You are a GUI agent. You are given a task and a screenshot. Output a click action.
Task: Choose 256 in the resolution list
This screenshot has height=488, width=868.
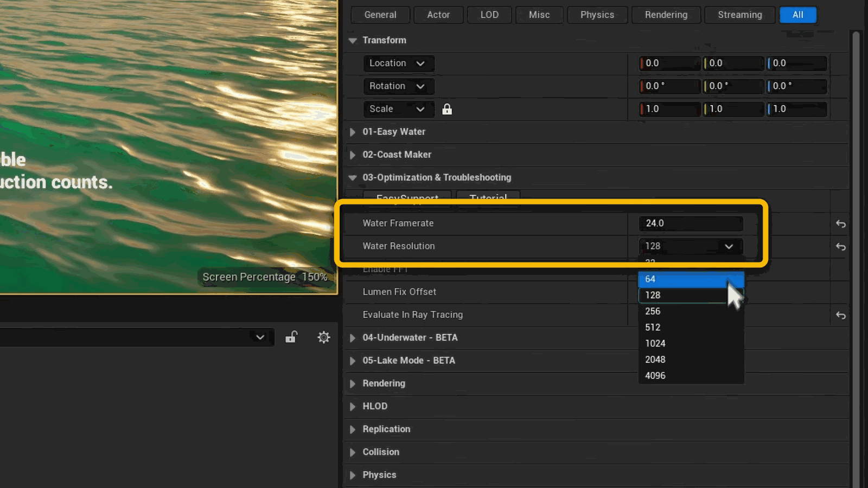tap(691, 311)
